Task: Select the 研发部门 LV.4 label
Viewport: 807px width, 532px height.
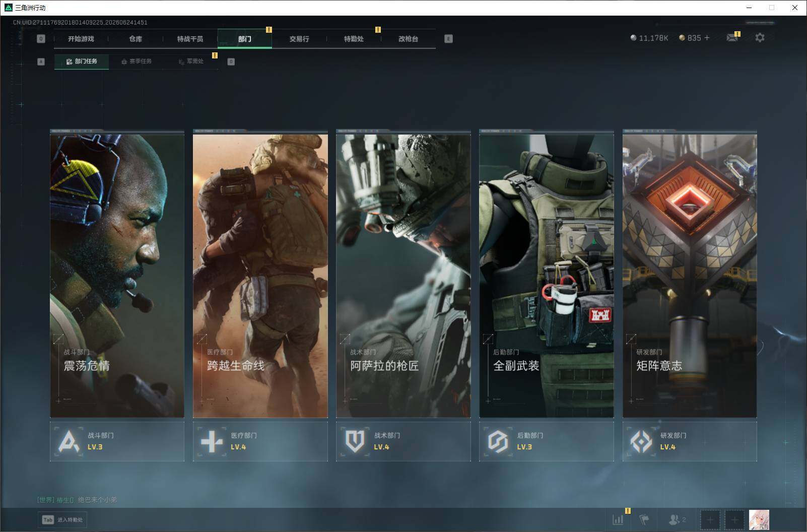Action: point(674,441)
